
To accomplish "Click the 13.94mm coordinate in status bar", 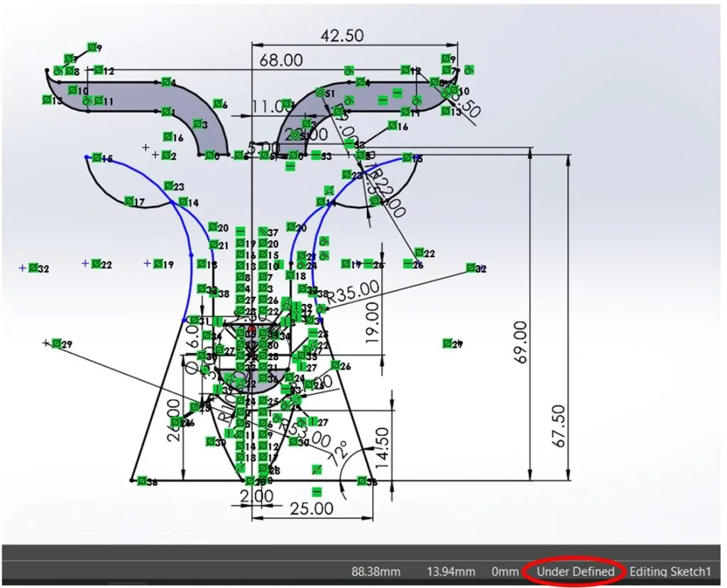I will pyautogui.click(x=451, y=571).
